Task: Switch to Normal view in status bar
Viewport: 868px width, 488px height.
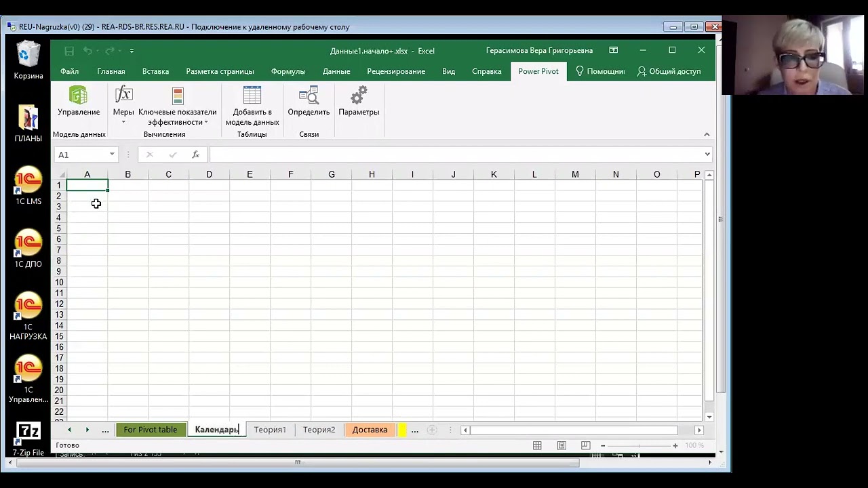Action: pyautogui.click(x=537, y=445)
